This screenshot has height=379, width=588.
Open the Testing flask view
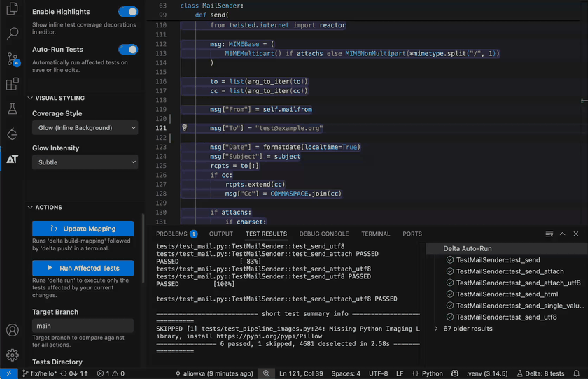coord(13,109)
